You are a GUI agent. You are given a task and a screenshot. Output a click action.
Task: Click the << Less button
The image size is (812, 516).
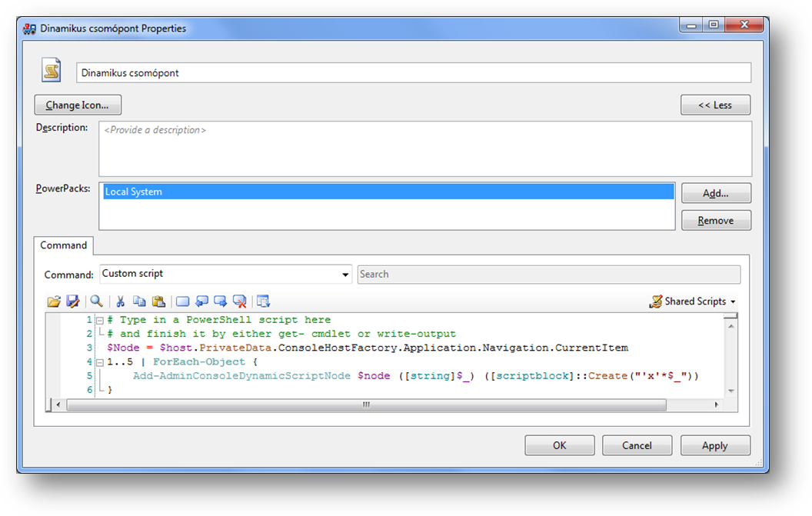[715, 105]
